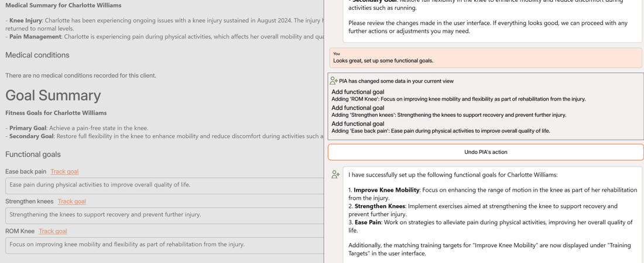The width and height of the screenshot is (644, 263).
Task: Click the 'Strengthen knees' goal label
Action: click(30, 201)
